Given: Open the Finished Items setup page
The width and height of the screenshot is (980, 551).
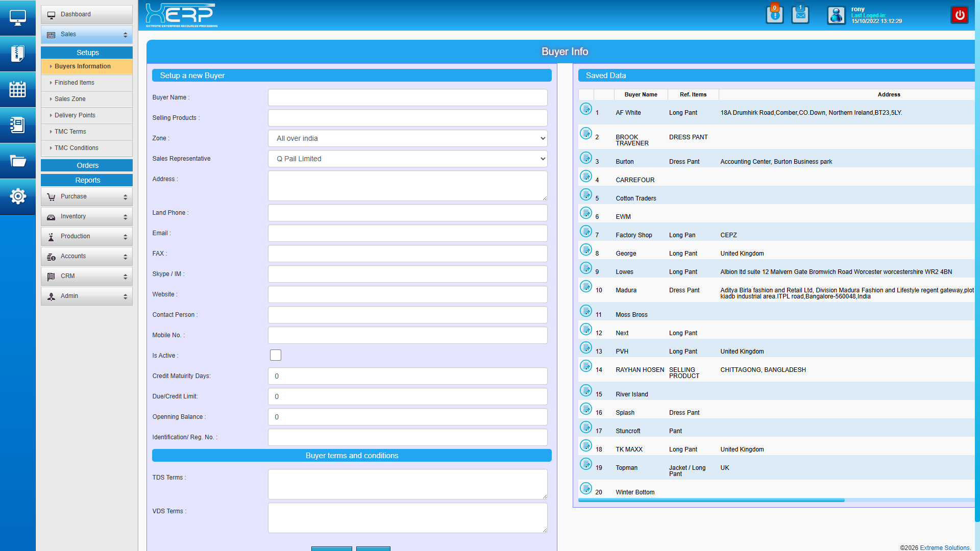Looking at the screenshot, I should pyautogui.click(x=75, y=83).
